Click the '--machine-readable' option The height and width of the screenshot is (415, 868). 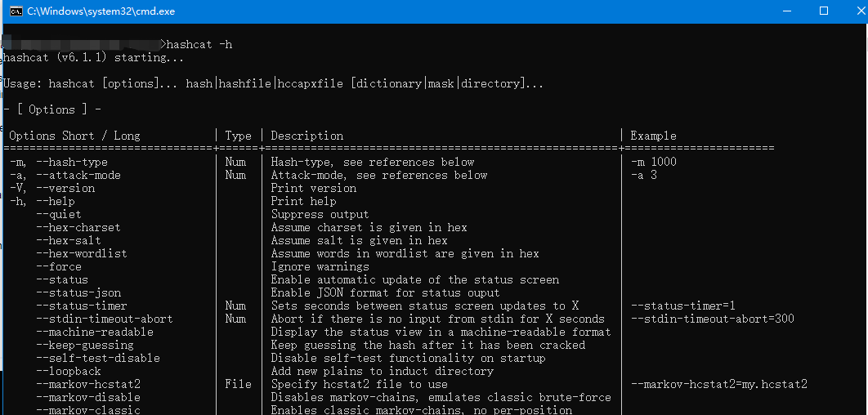coord(95,332)
